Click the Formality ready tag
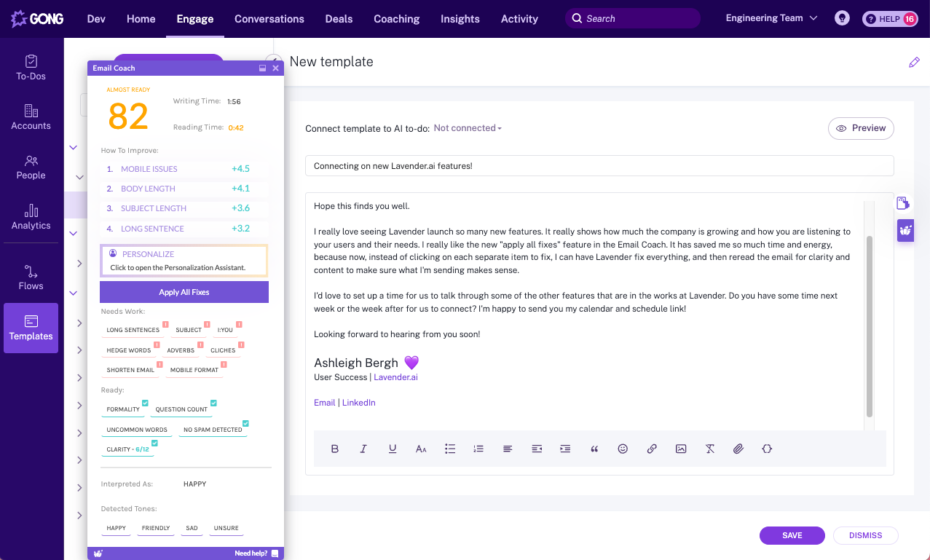This screenshot has width=930, height=560. 123,409
